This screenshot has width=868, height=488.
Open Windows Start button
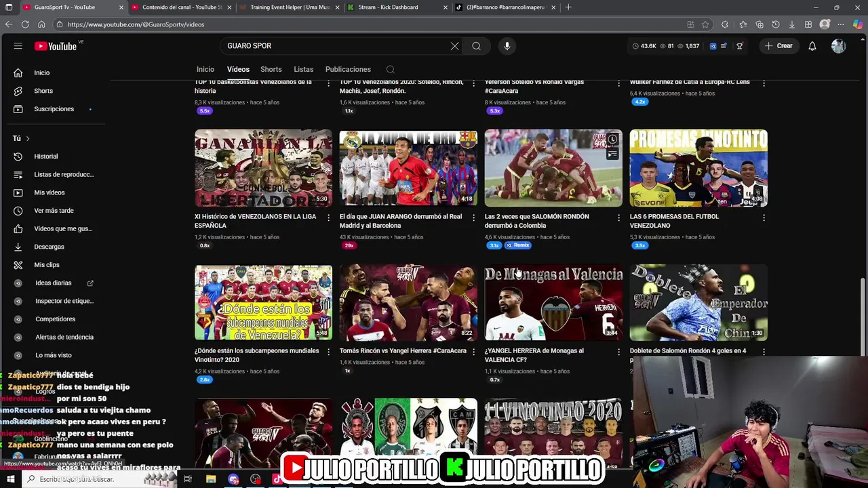pyautogui.click(x=10, y=479)
